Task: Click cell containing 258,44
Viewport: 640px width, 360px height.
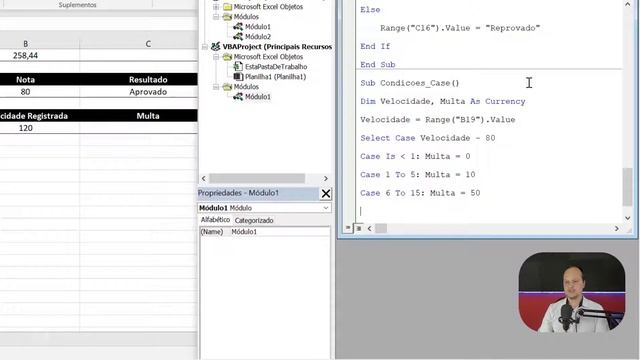Action: point(25,55)
